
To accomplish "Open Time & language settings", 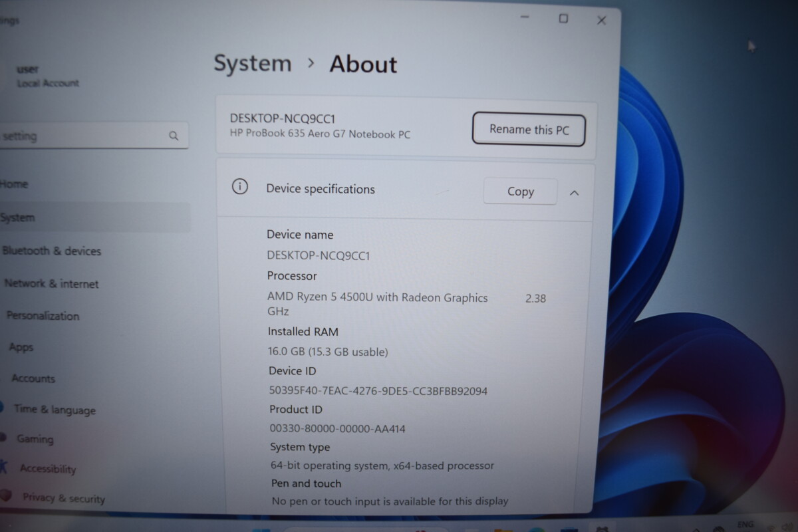I will click(x=55, y=410).
